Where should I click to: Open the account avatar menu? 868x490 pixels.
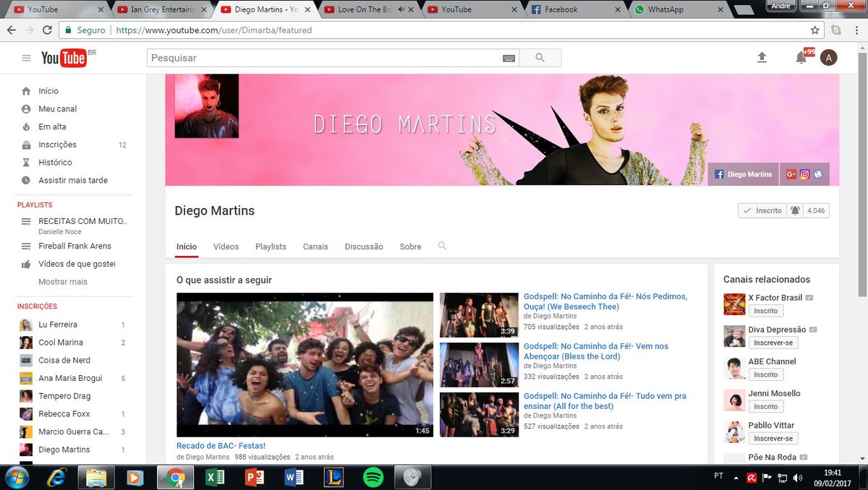click(829, 58)
